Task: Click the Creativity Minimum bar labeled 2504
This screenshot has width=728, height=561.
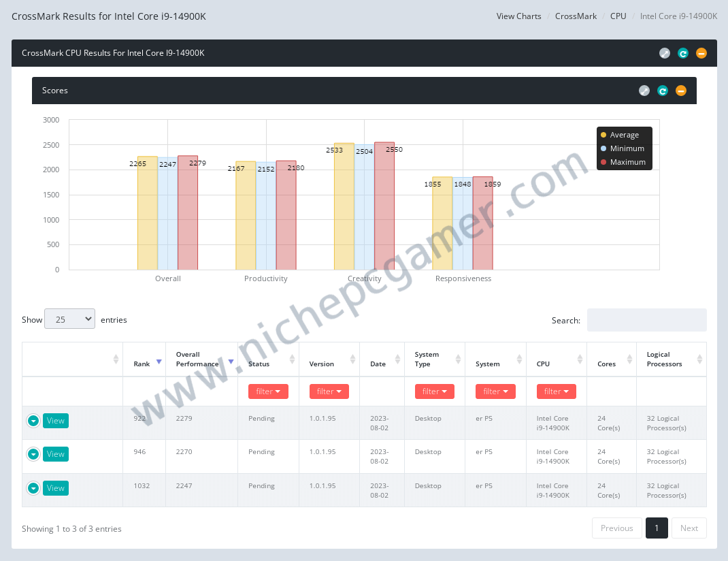Action: click(365, 207)
